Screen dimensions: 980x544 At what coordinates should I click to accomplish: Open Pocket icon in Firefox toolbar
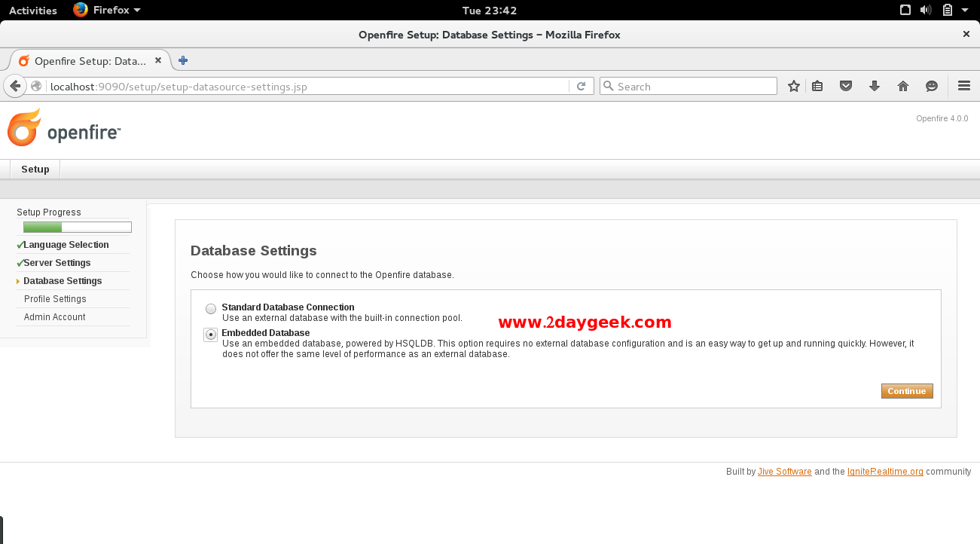tap(846, 87)
